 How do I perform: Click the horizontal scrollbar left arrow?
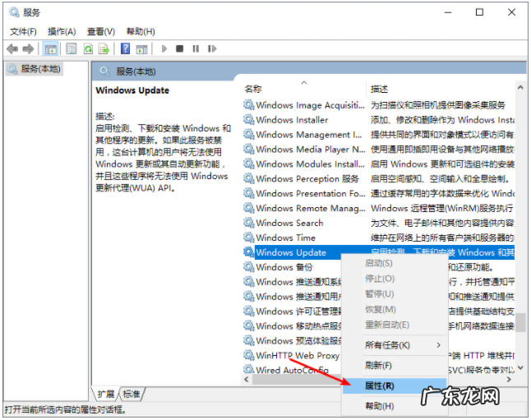(x=247, y=380)
